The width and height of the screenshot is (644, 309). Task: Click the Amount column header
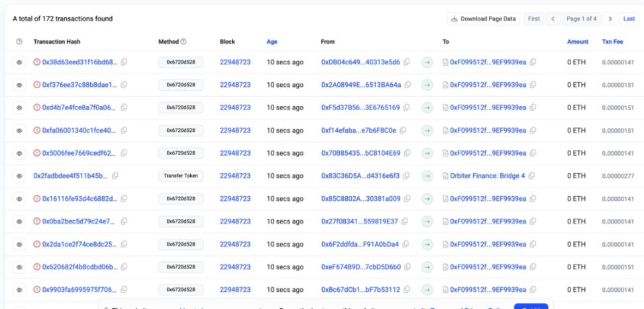click(x=577, y=42)
